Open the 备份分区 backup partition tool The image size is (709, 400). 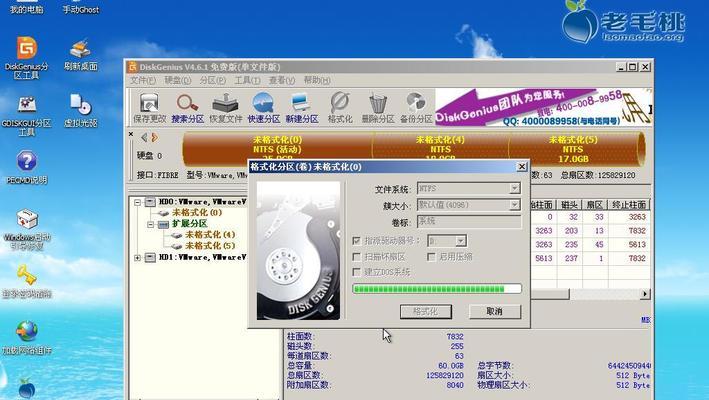tap(416, 108)
